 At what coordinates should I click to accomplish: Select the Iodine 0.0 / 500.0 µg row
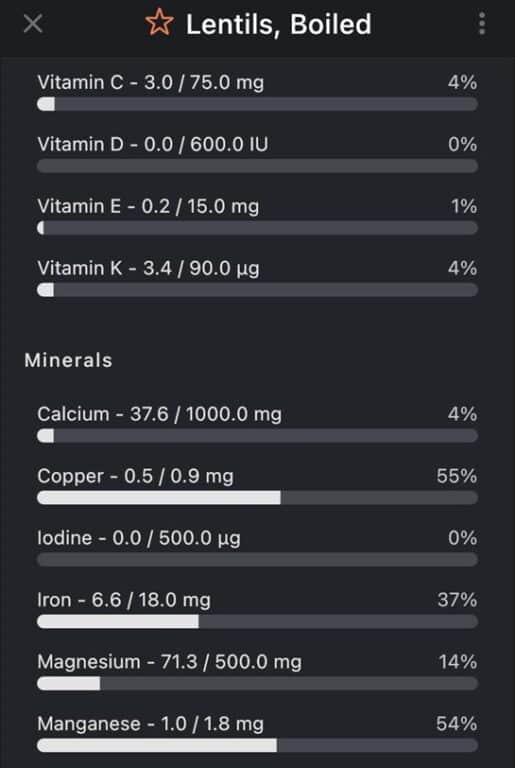click(257, 548)
